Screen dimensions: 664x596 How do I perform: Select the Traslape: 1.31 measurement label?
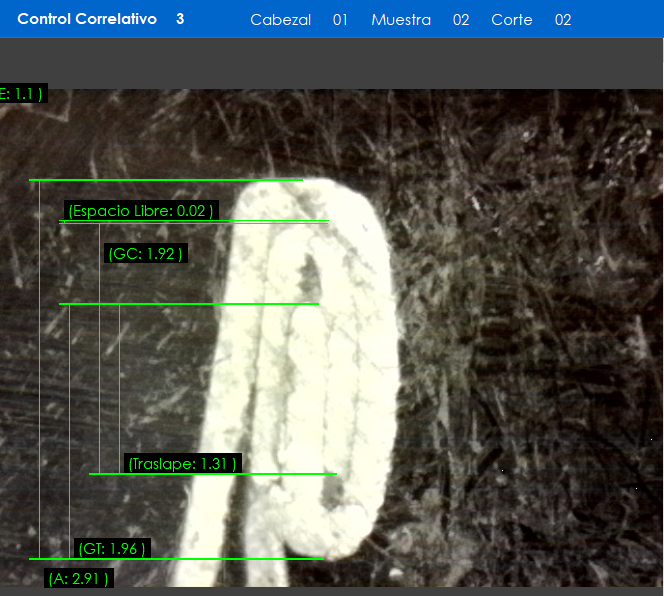point(182,464)
